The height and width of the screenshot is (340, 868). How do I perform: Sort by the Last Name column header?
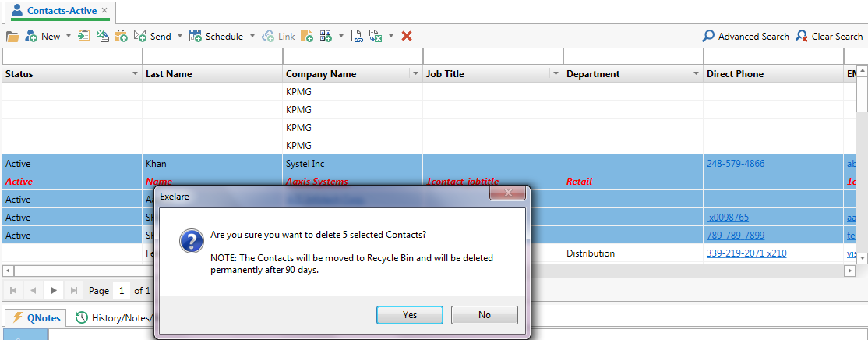click(x=213, y=73)
